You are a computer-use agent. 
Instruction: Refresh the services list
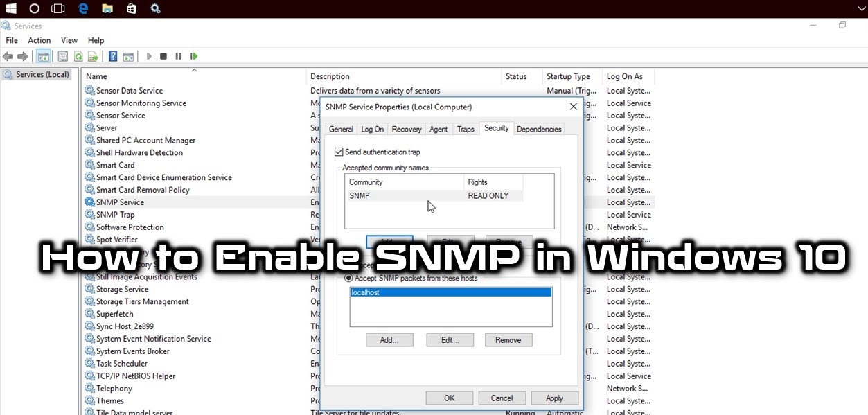78,56
